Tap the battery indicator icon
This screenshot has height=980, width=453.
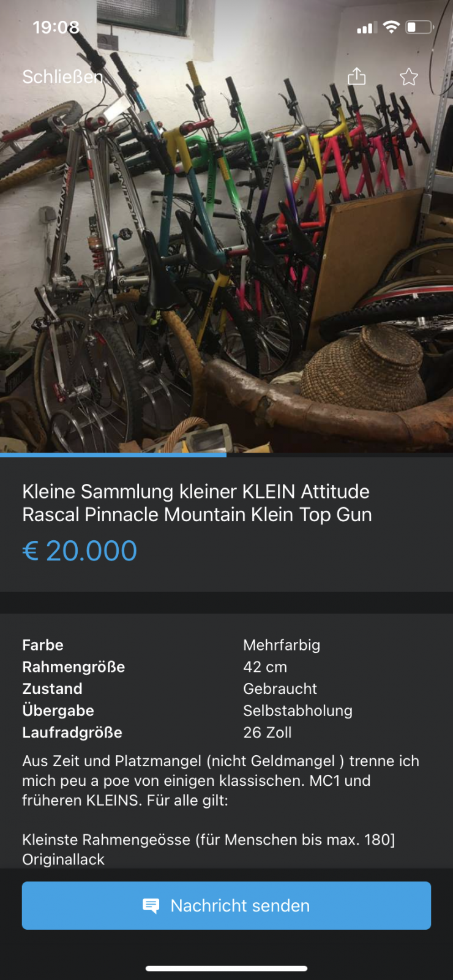tap(420, 27)
